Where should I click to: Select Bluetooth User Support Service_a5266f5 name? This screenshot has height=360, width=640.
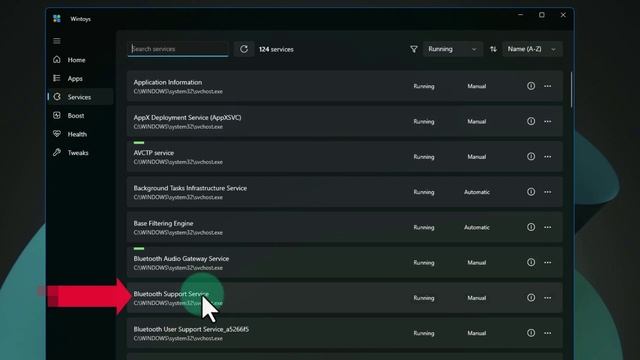pos(191,329)
